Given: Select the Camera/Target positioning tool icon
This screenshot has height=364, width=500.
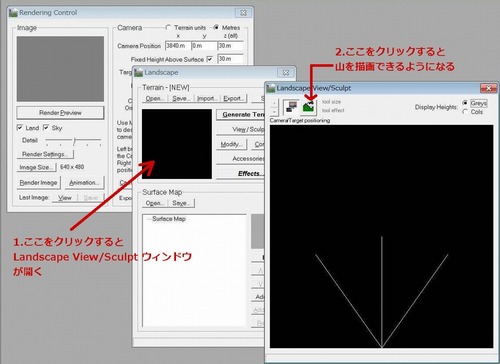Looking at the screenshot, I should 291,107.
